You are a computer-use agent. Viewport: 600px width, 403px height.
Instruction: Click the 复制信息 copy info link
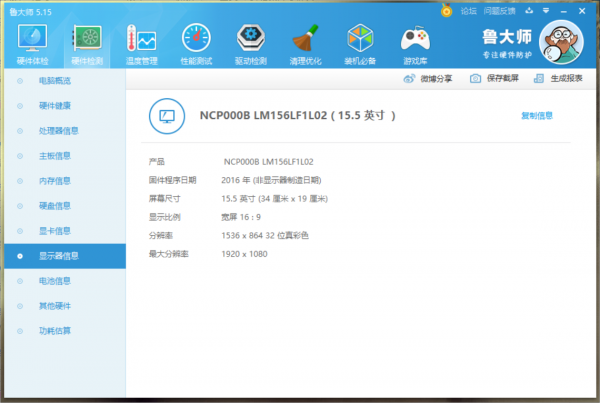pyautogui.click(x=537, y=116)
